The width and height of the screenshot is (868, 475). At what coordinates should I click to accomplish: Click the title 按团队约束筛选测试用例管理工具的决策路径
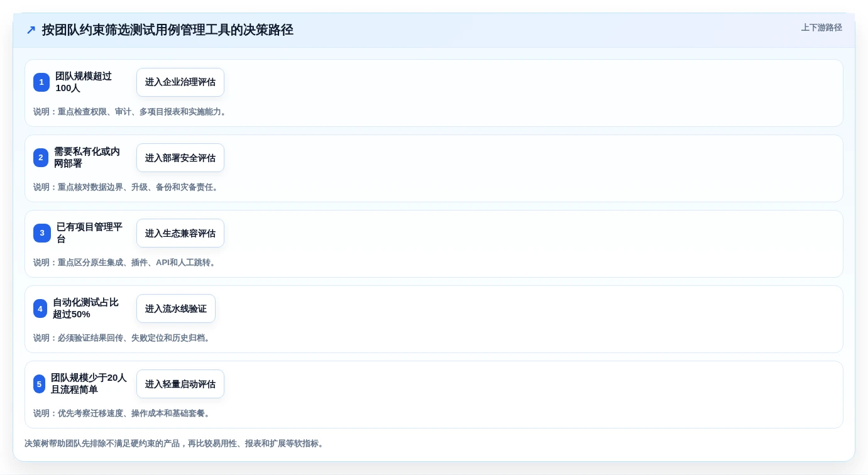coord(168,30)
